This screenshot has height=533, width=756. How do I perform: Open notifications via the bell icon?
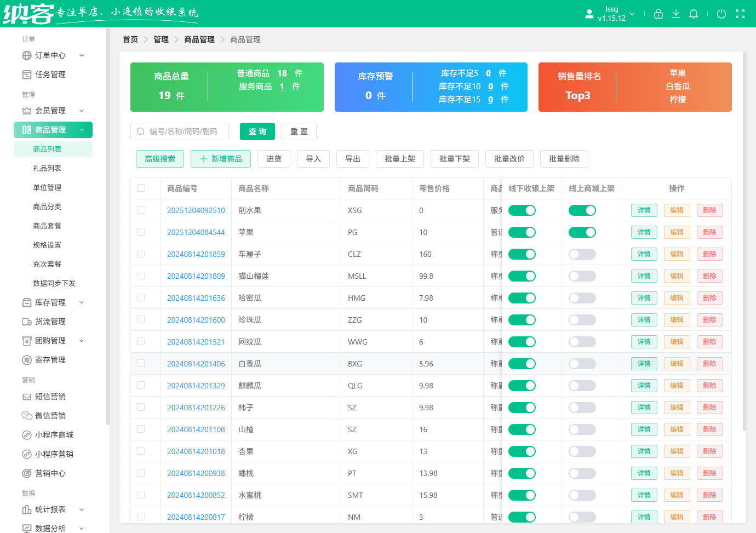click(693, 14)
